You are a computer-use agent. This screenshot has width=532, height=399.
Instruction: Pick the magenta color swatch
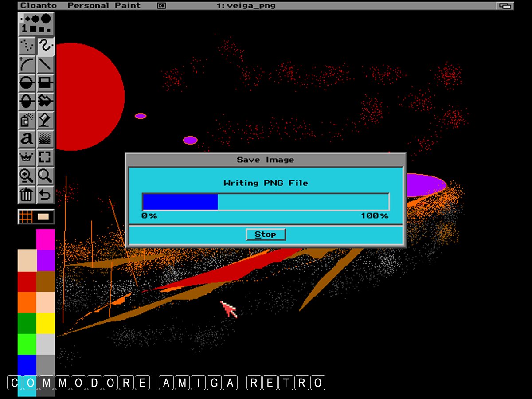[45, 239]
